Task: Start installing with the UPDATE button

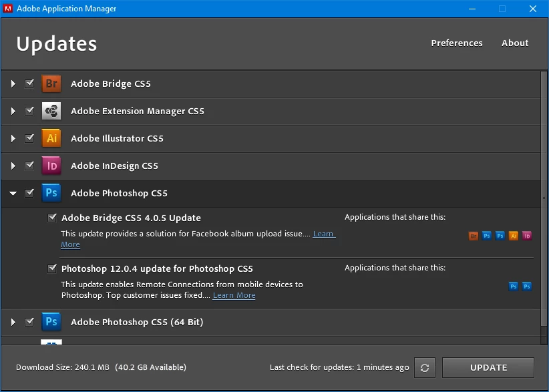Action: click(488, 367)
